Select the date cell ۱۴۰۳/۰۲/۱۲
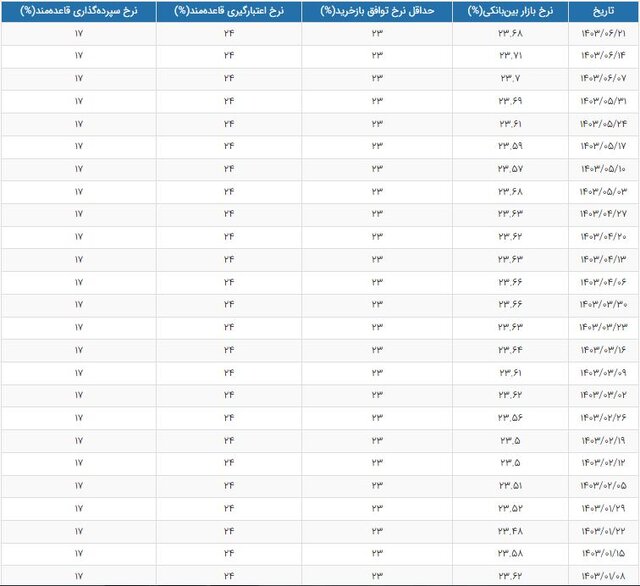The width and height of the screenshot is (640, 586). [x=603, y=463]
